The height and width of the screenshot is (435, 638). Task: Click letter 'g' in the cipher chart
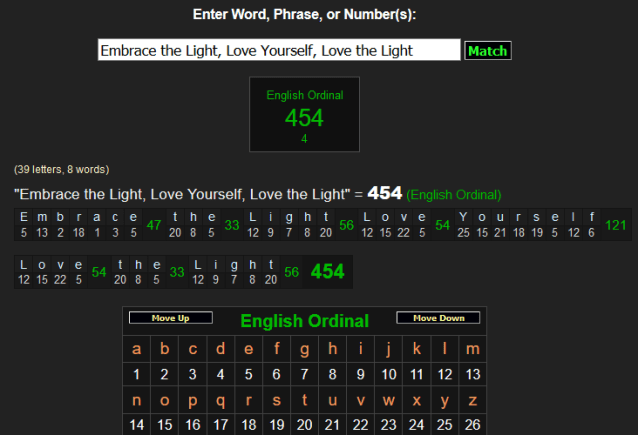[x=305, y=349]
